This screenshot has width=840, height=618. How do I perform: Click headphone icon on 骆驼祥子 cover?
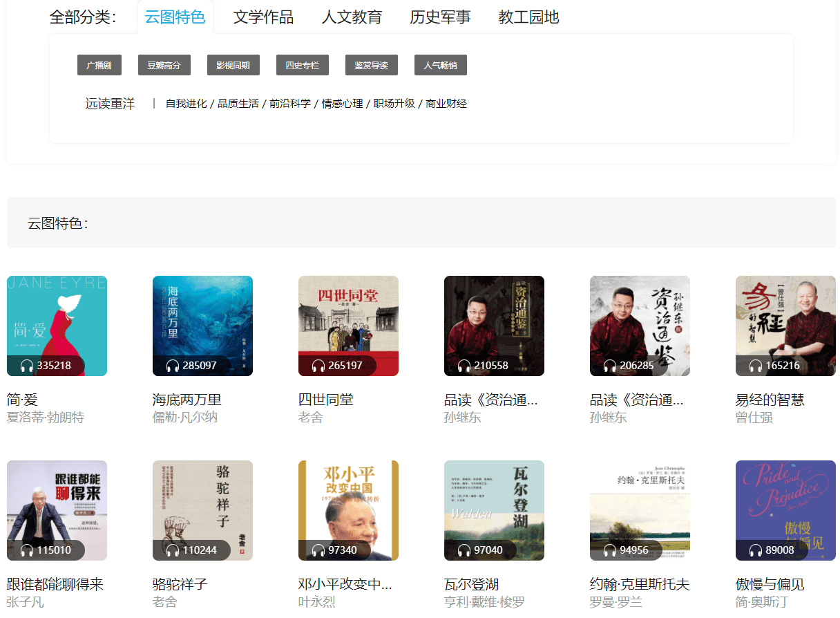coord(173,550)
